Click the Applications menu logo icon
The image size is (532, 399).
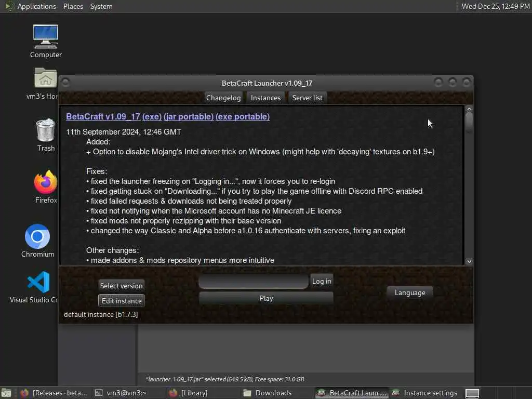coord(9,6)
